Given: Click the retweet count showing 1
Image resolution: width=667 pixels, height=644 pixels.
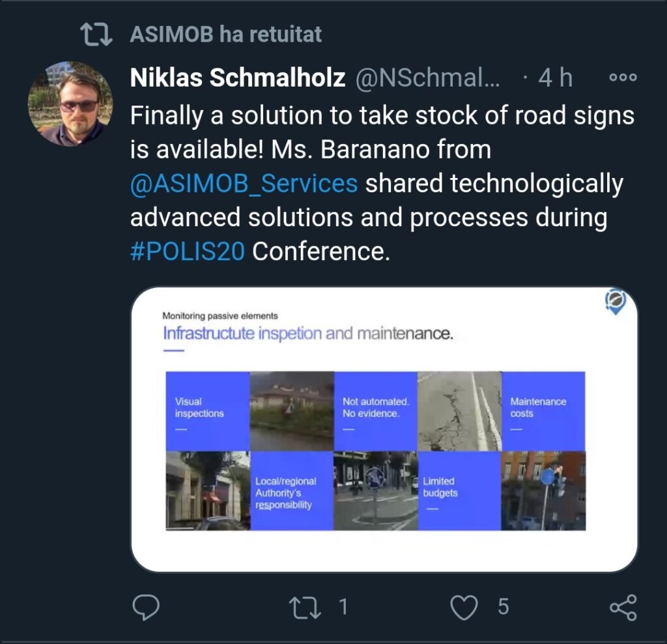Looking at the screenshot, I should coord(343,607).
